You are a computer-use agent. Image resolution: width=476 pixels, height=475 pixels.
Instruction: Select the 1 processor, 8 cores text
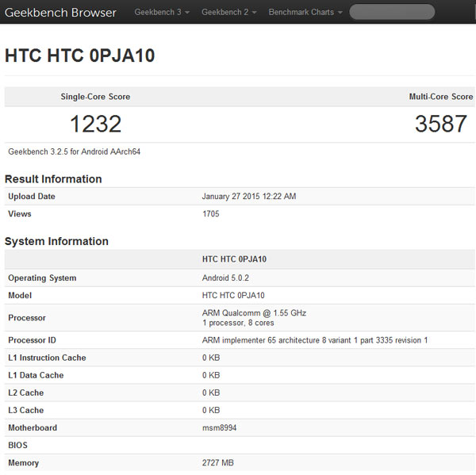(x=238, y=323)
